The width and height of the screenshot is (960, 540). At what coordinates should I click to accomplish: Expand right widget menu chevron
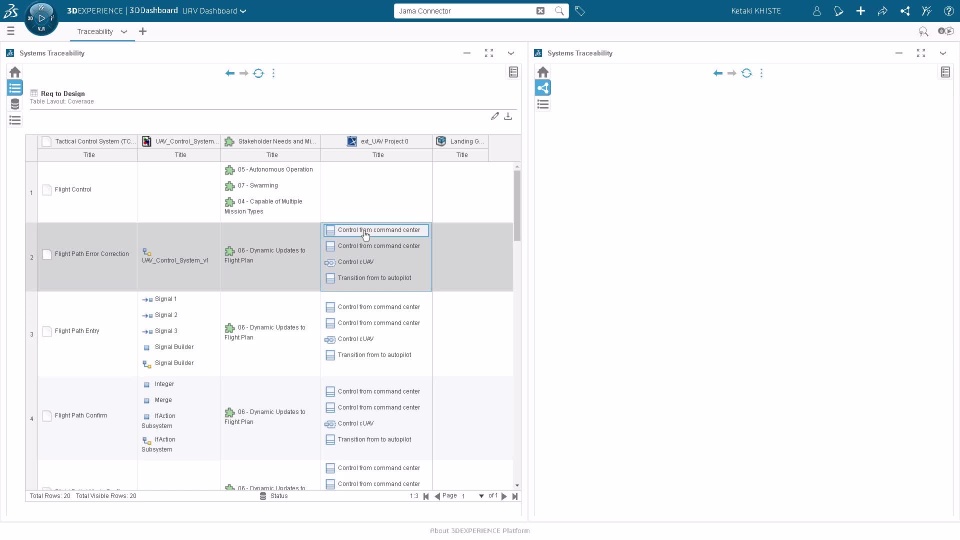point(943,53)
